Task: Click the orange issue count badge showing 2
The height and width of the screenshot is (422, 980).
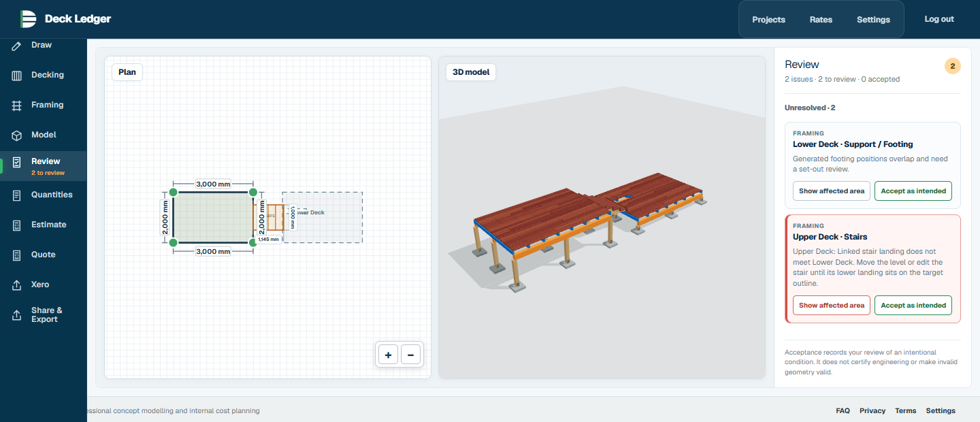Action: coord(953,66)
